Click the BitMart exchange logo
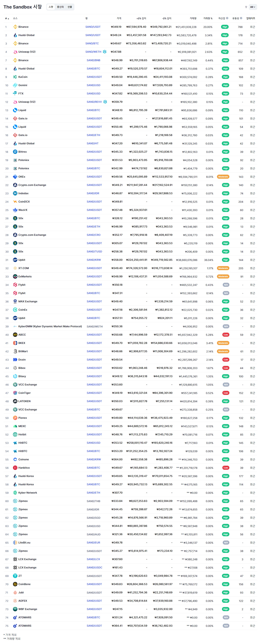Screen dimensions: 259x644 point(15,351)
